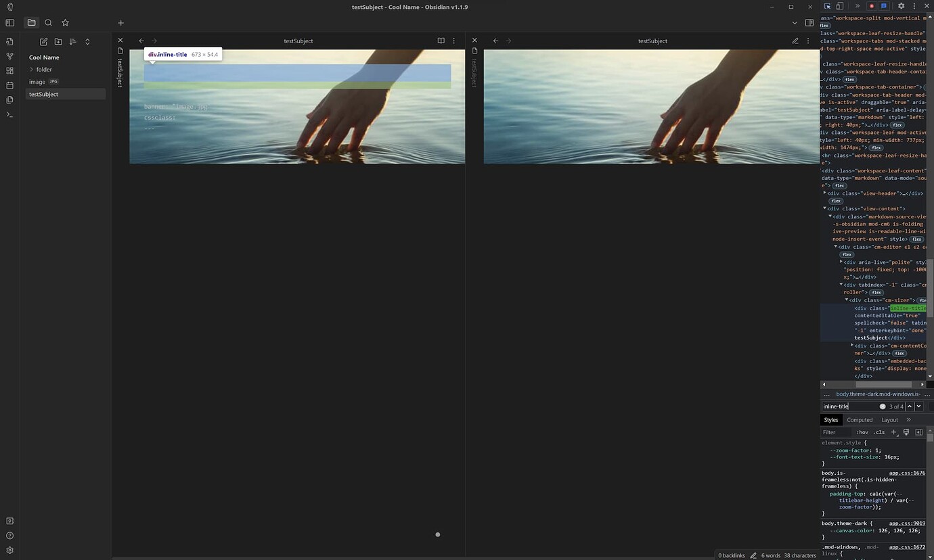
Task: Create a new folder in file explorer
Action: pos(58,42)
